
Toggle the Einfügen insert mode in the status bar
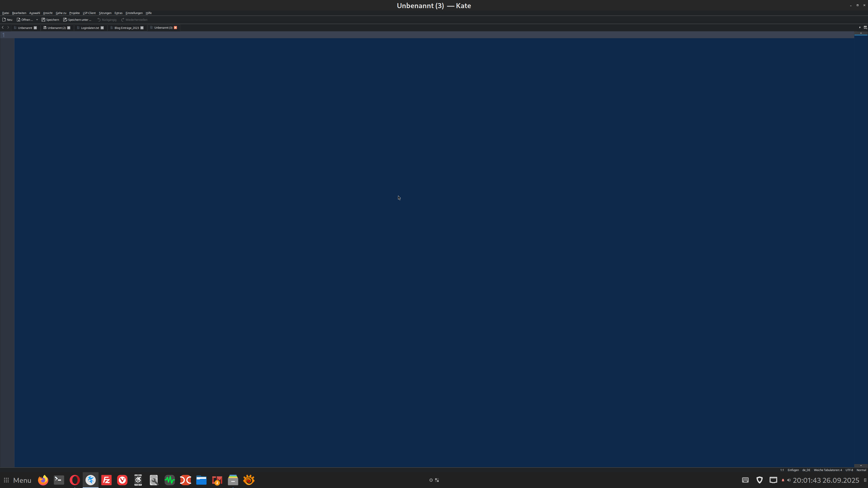pyautogui.click(x=793, y=470)
